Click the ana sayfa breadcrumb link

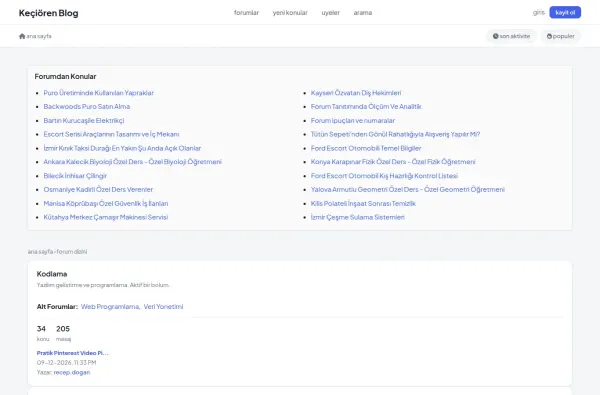coord(39,36)
